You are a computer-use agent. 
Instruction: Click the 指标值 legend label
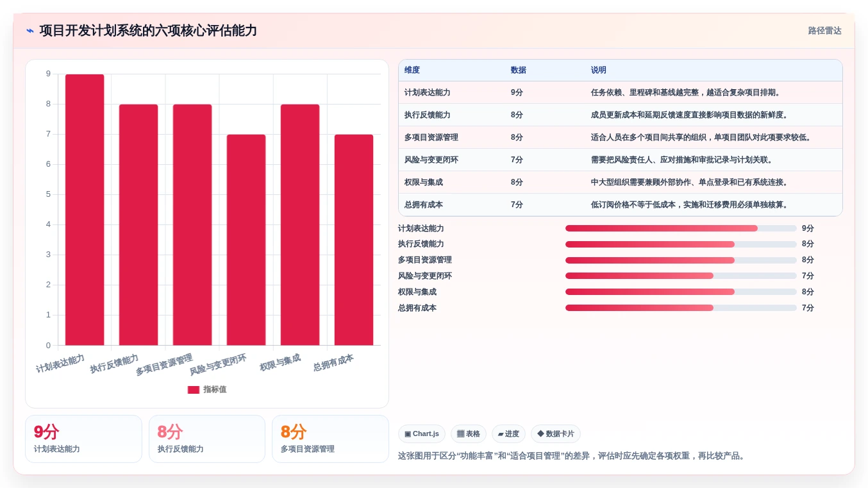[215, 389]
